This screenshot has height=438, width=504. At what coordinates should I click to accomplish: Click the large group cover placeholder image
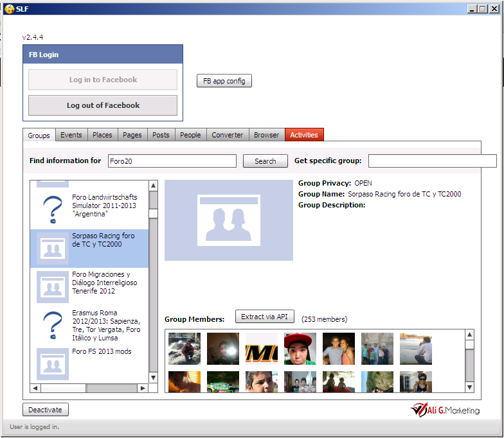(229, 220)
